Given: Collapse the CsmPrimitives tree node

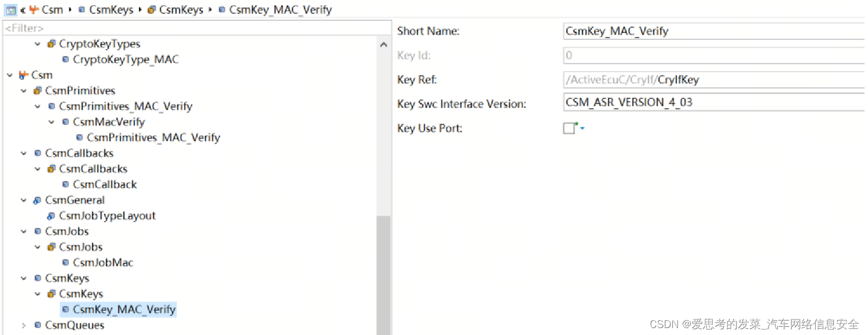Looking at the screenshot, I should [24, 91].
